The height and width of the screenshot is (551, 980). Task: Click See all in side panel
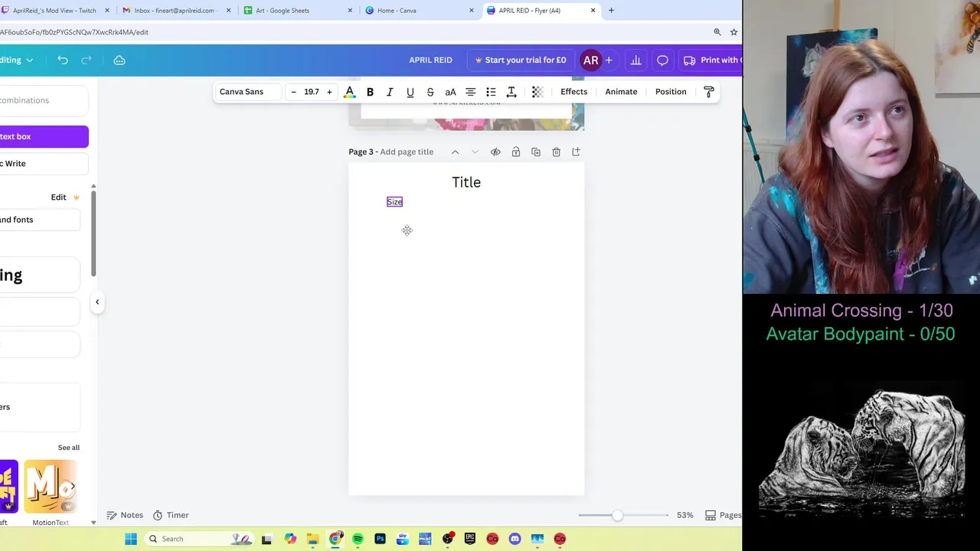(x=69, y=448)
